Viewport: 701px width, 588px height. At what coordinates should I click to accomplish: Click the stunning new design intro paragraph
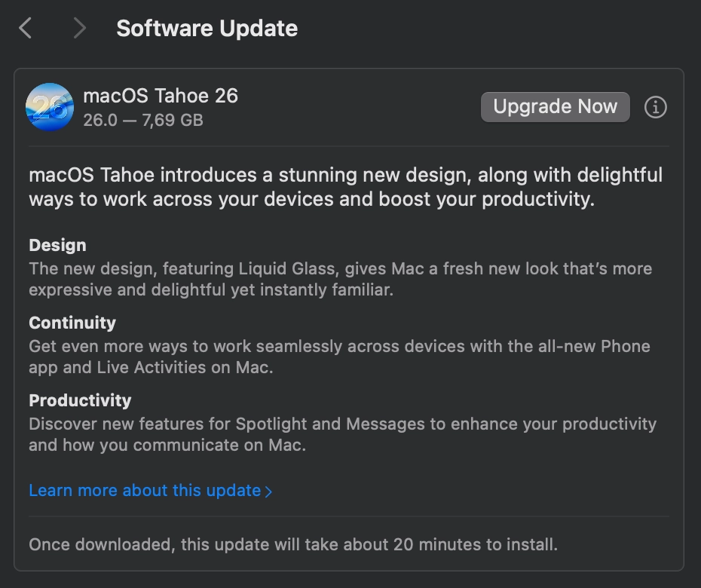click(x=345, y=187)
